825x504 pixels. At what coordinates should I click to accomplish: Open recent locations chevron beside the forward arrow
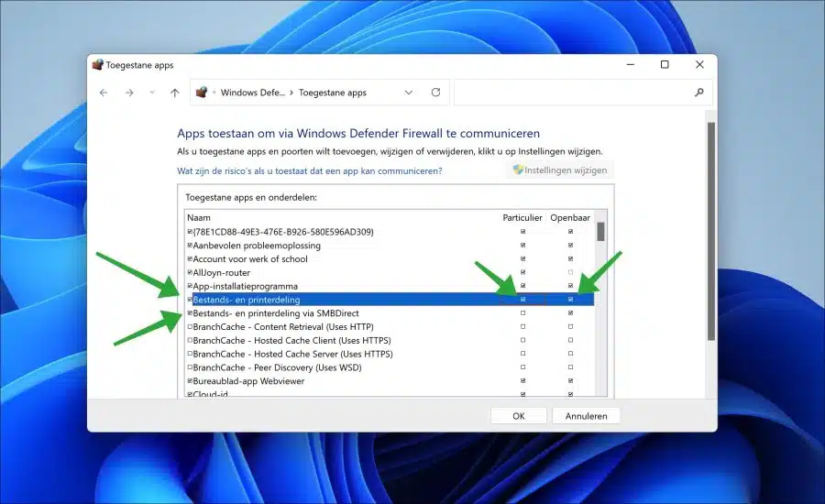[x=152, y=93]
